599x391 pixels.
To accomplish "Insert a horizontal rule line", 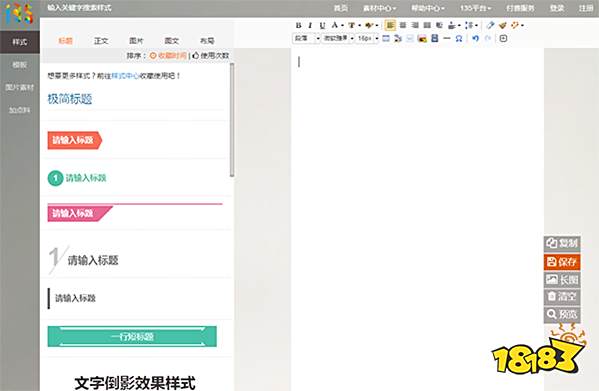I will coord(447,38).
